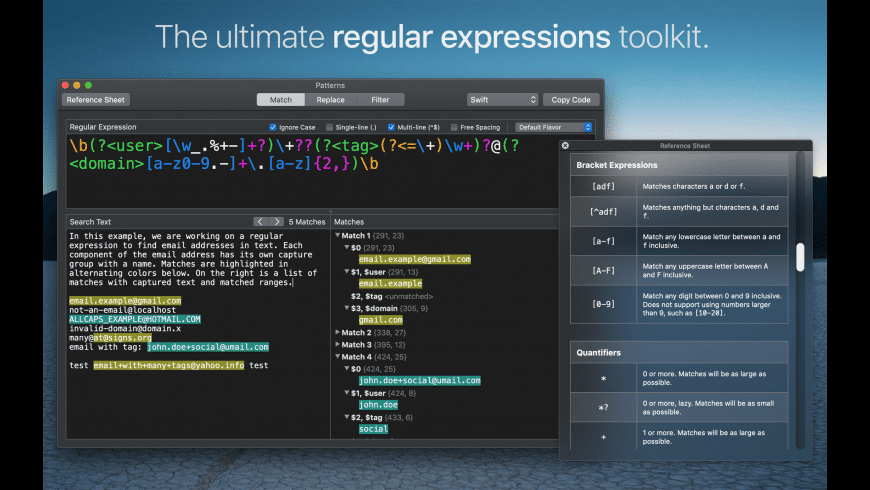Image resolution: width=870 pixels, height=490 pixels.
Task: Click the social captured tag value
Action: click(373, 429)
